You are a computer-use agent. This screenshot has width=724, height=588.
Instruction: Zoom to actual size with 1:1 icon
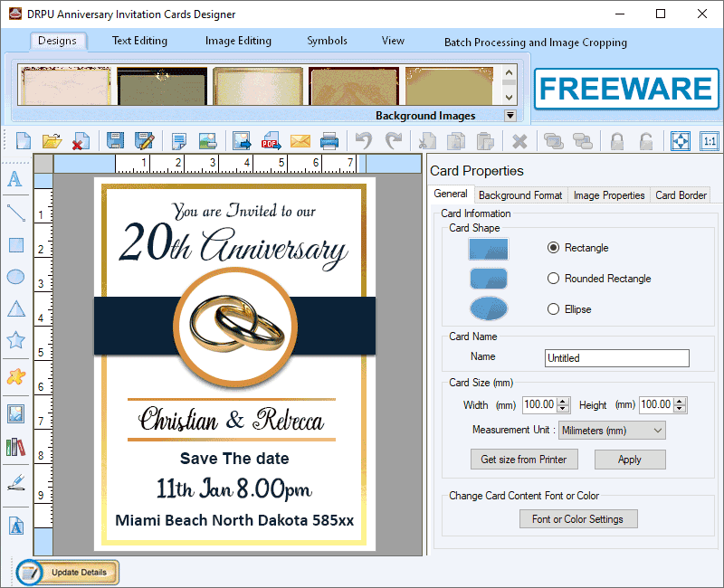(x=710, y=140)
